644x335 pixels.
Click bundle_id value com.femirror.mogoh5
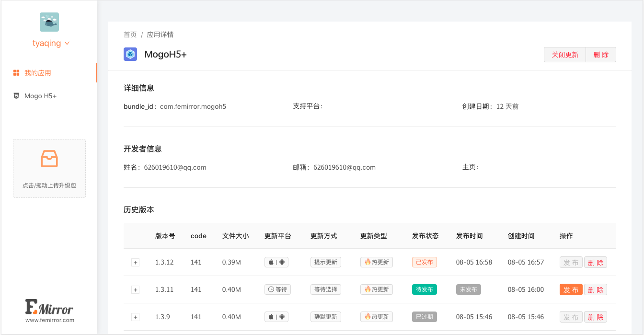tap(193, 106)
